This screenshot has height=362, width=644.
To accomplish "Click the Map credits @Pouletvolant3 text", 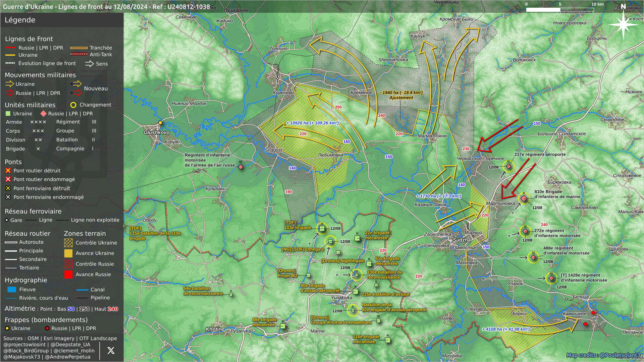I will point(603,355).
